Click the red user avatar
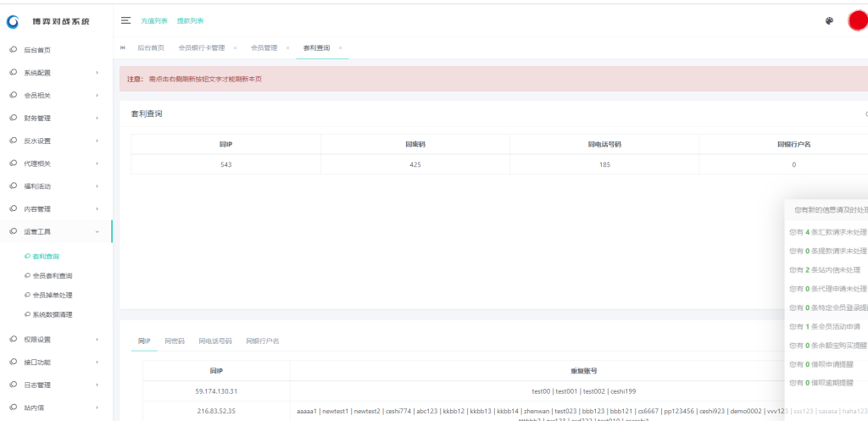 (x=858, y=20)
